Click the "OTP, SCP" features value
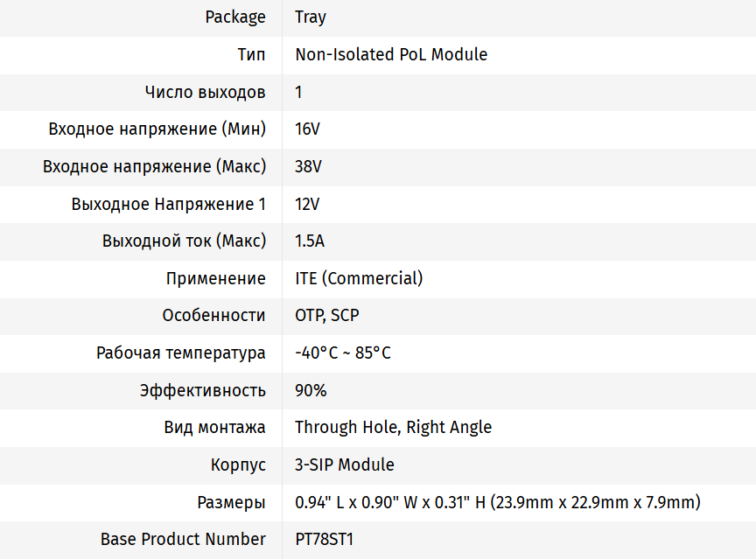The image size is (756, 559). coord(327,315)
